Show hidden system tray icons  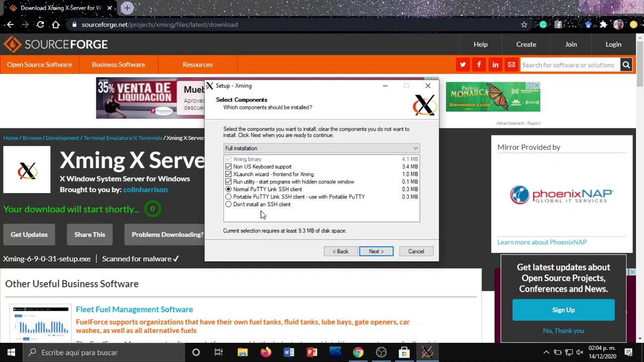coord(546,352)
